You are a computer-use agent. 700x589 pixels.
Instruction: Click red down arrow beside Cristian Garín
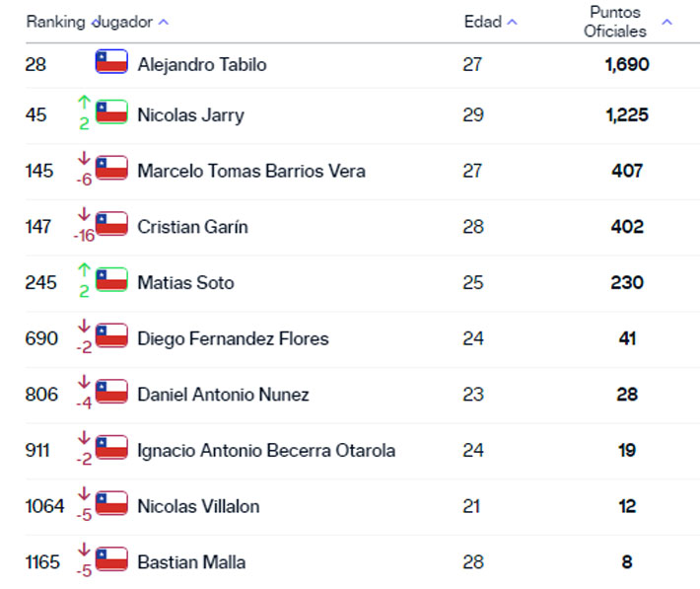tap(84, 214)
